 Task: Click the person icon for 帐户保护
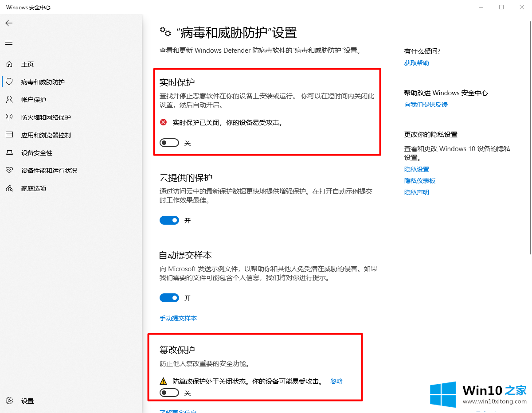[x=9, y=100]
